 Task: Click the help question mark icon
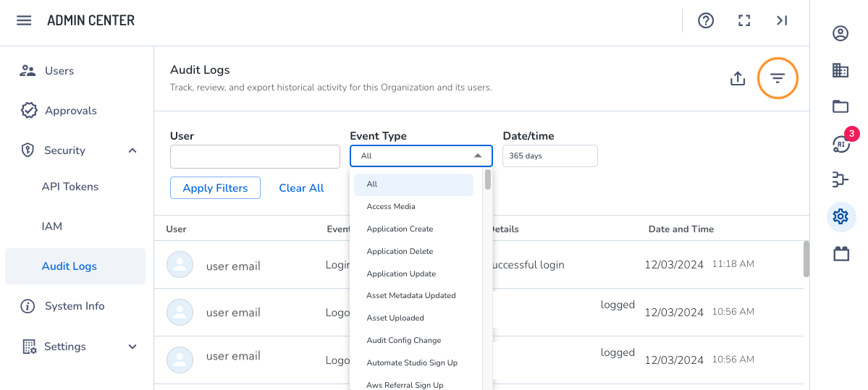point(706,20)
